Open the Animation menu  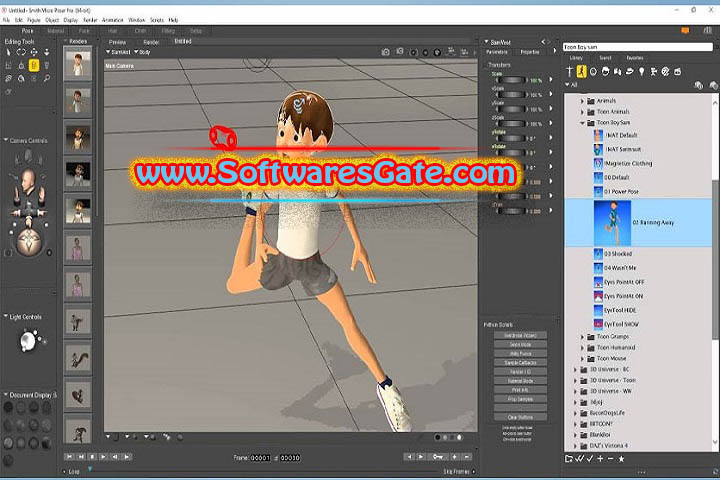112,20
